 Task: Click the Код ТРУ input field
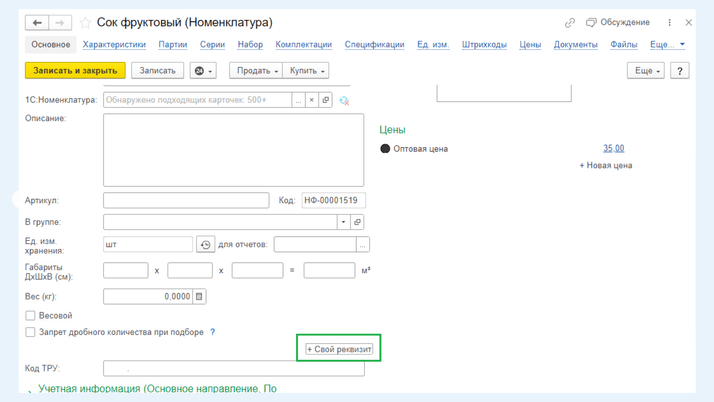click(x=234, y=368)
